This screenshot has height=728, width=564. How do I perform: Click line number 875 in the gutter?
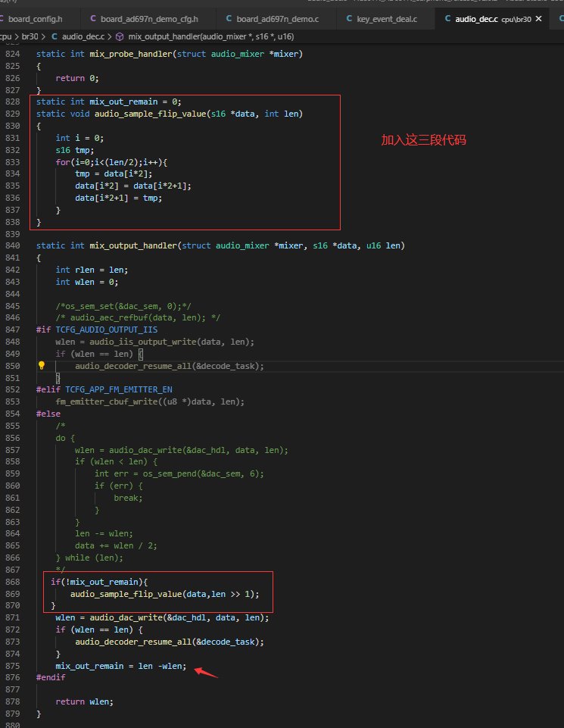(x=13, y=666)
